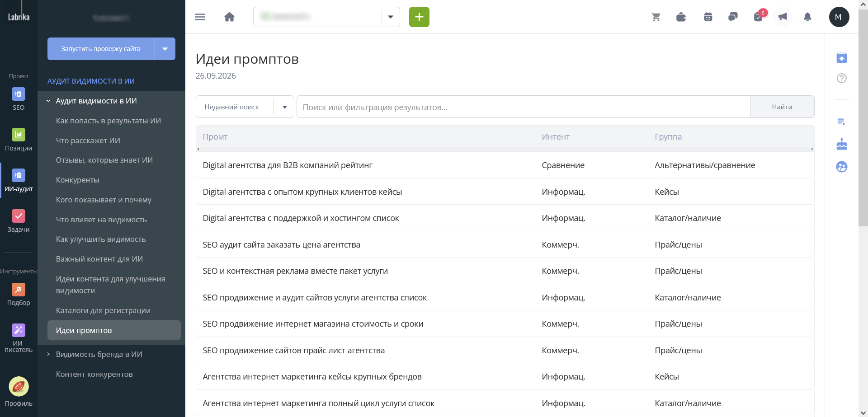Open the Подбор tool in sidebar
The width and height of the screenshot is (868, 417).
click(x=19, y=294)
